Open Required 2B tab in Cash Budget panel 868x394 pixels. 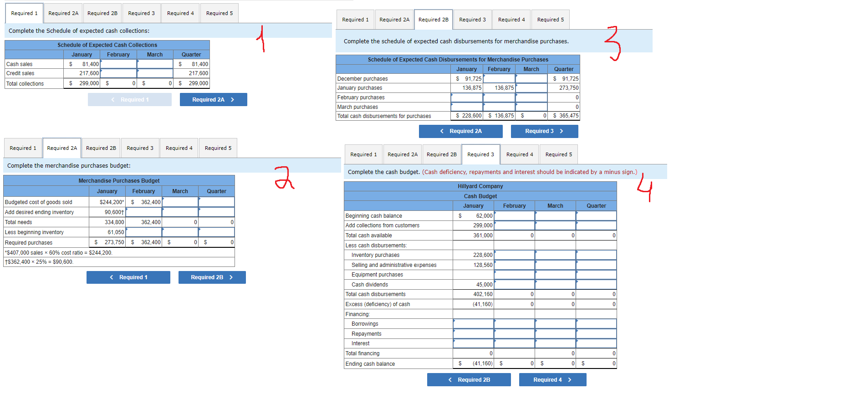point(442,154)
